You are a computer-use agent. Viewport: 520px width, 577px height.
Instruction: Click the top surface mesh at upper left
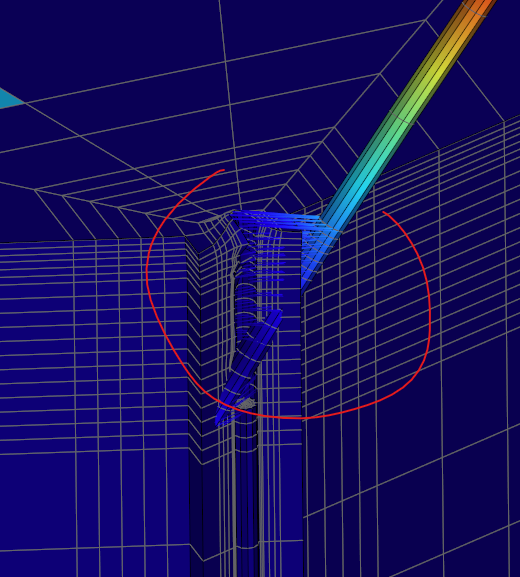point(110,74)
